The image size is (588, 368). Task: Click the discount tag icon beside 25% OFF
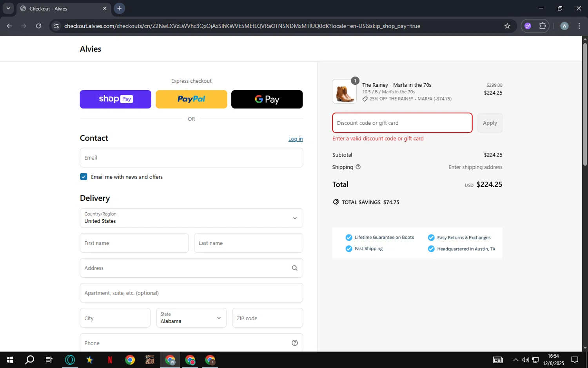click(x=365, y=99)
